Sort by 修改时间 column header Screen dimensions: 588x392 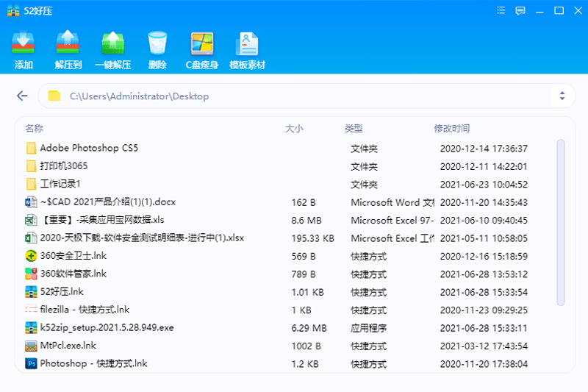(x=452, y=129)
